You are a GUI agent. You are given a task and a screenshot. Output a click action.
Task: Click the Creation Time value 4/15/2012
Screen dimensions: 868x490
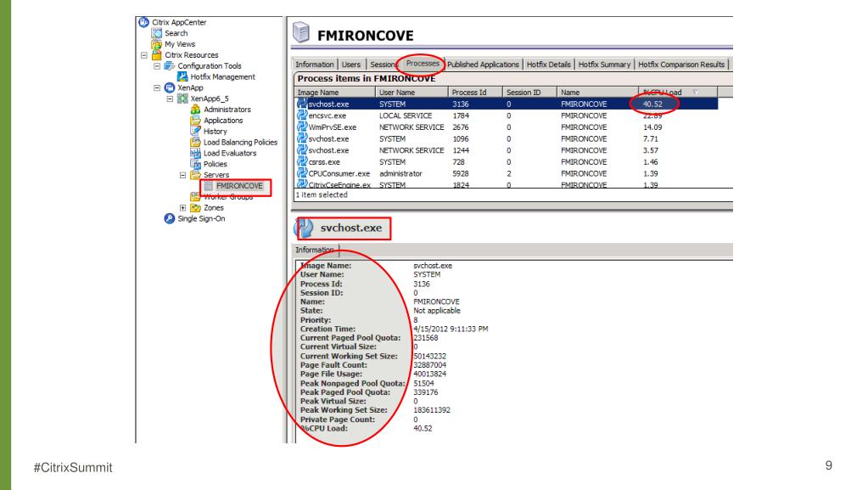tap(451, 329)
